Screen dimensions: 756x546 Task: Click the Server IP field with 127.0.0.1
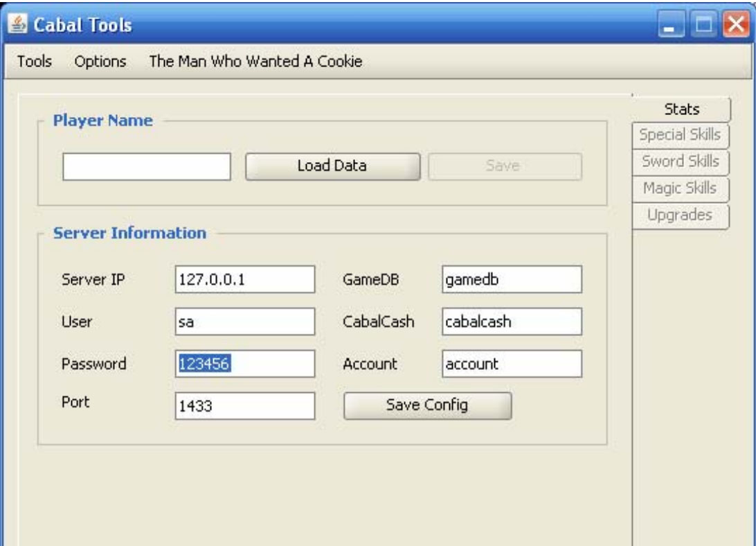coord(245,279)
